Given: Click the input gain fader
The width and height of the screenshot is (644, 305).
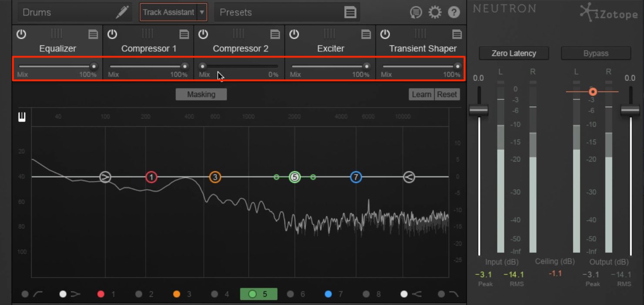Looking at the screenshot, I should coord(479,111).
